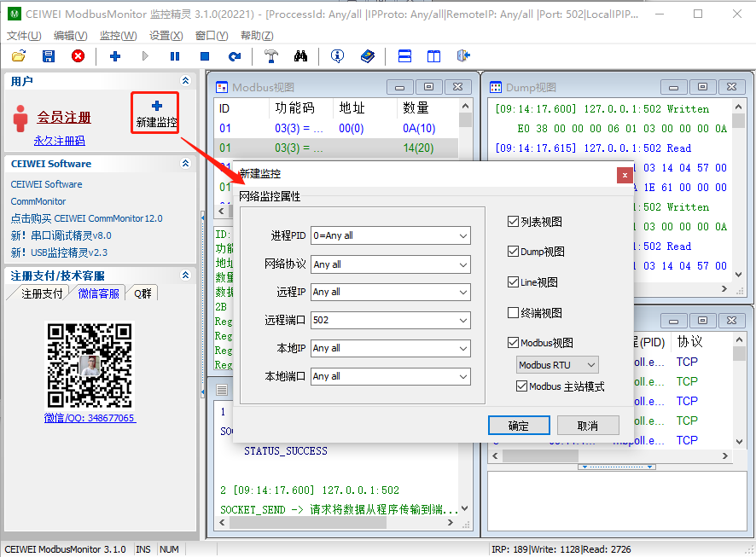Click the save floppy disk icon
The height and width of the screenshot is (557, 756).
point(49,56)
